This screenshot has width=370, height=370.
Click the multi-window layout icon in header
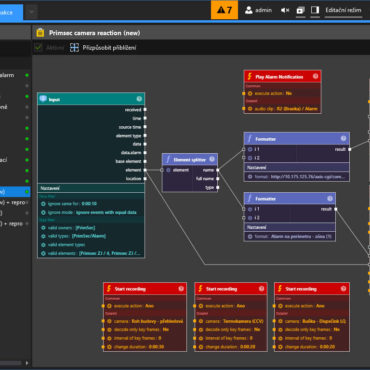[x=300, y=10]
